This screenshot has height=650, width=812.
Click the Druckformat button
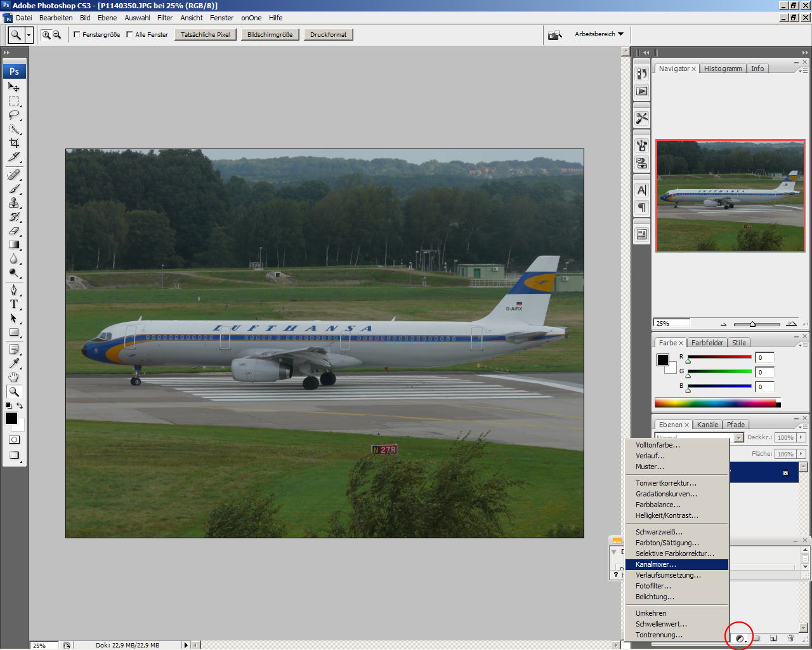[328, 34]
